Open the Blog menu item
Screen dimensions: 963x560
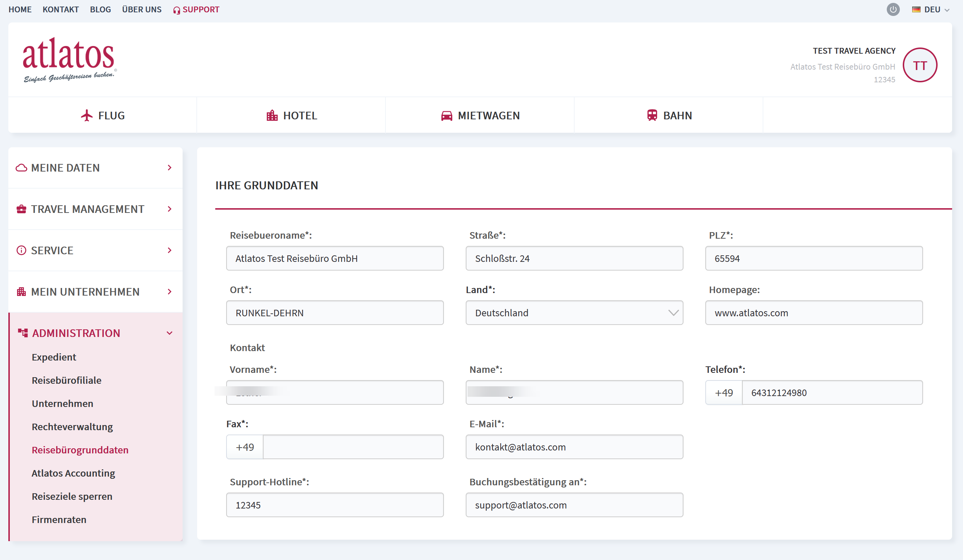pos(101,9)
